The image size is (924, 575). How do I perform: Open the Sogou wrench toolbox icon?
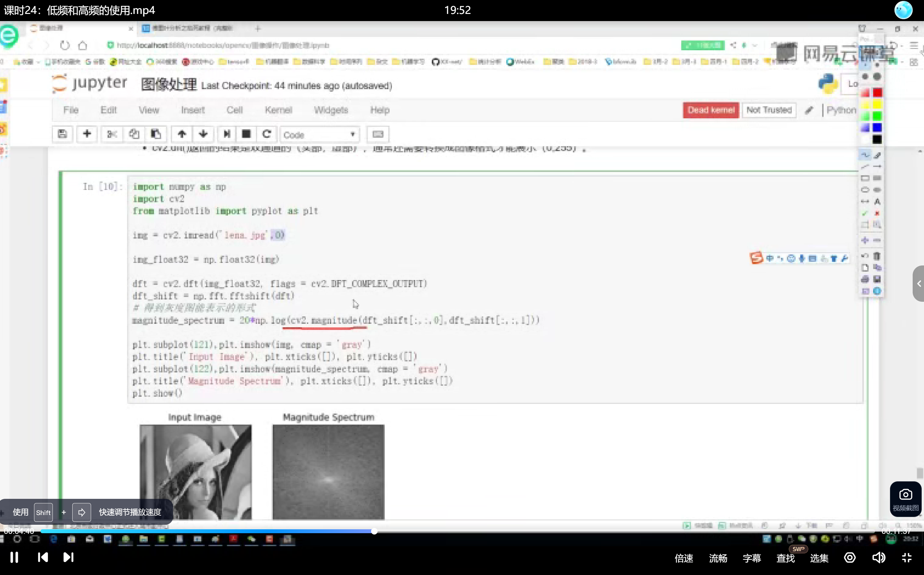845,259
